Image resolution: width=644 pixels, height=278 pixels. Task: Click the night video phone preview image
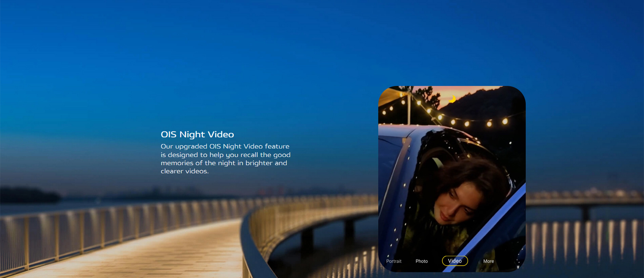click(x=452, y=179)
